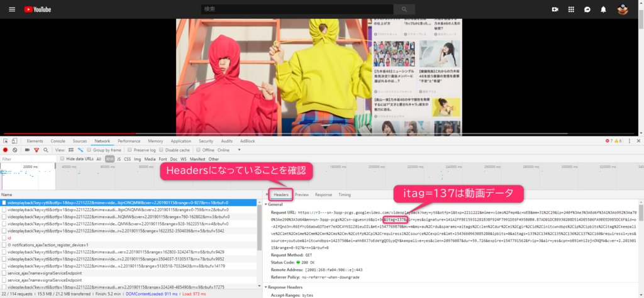Open the Elements panel tab
Image resolution: width=644 pixels, height=298 pixels.
click(35, 141)
